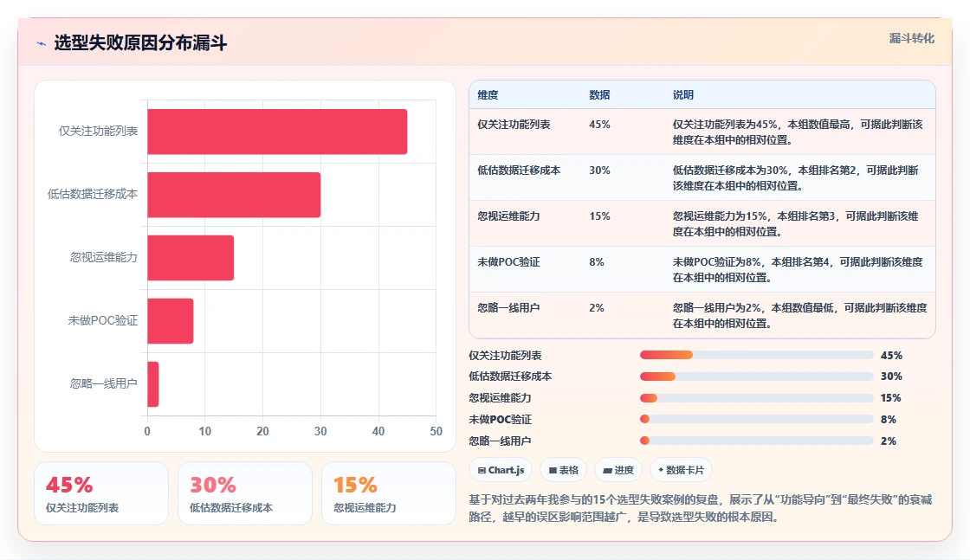Screen dimensions: 970x560
Task: Click the 低估数据迁移成本 y-axis label on the chart
Action: click(x=93, y=194)
